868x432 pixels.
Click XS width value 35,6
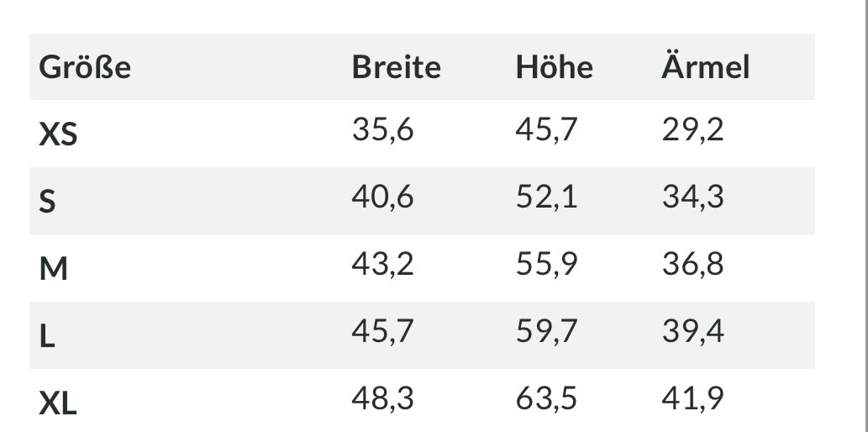382,131
